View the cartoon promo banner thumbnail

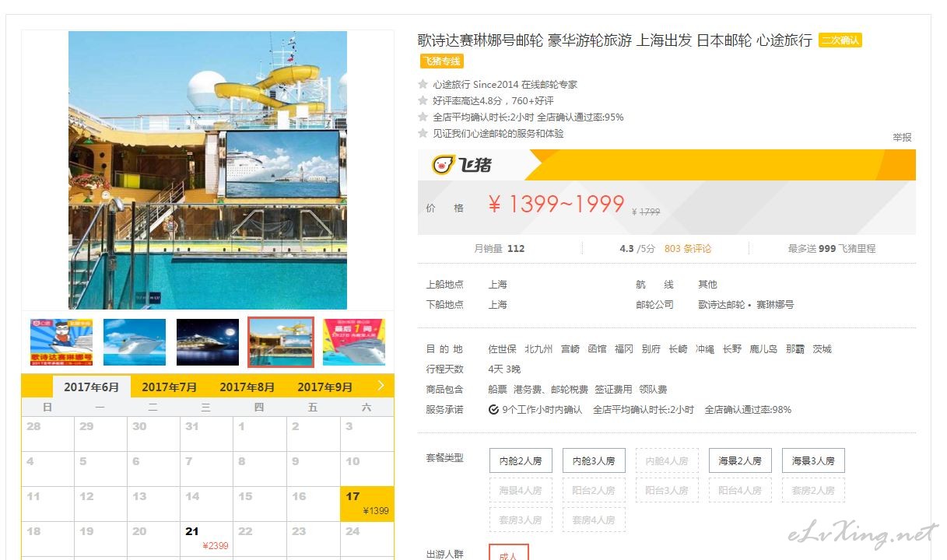tap(61, 342)
